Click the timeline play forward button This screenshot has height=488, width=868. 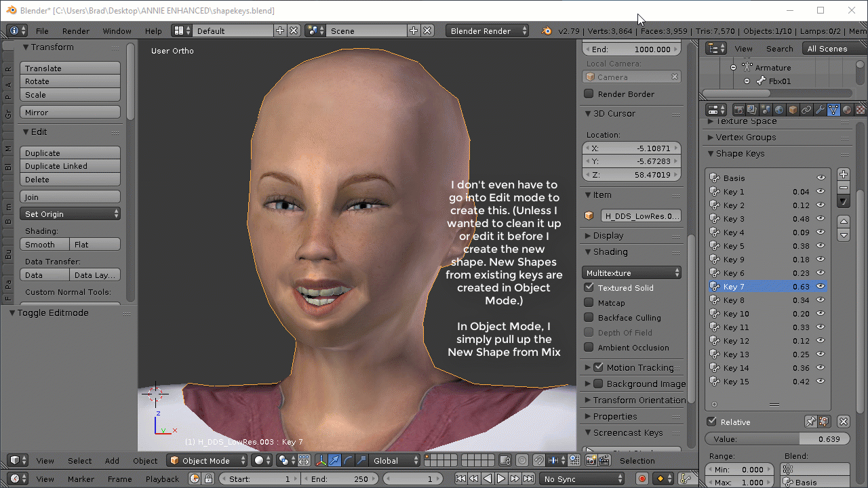501,479
